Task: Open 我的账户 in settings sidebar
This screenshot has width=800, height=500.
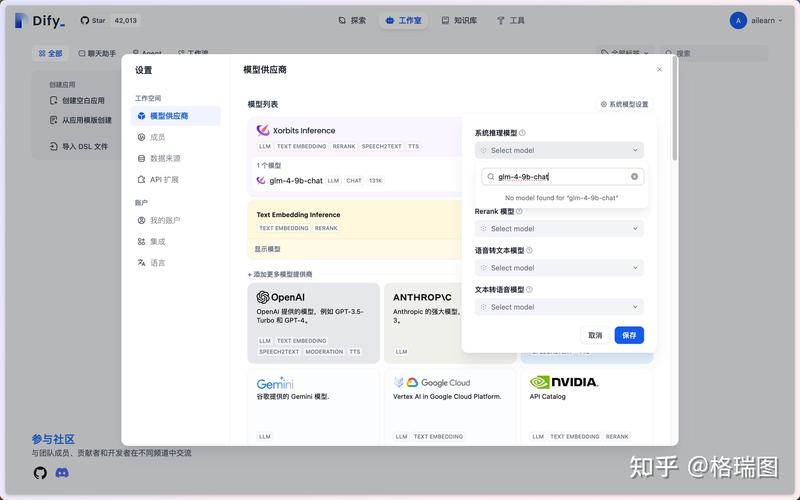Action: pyautogui.click(x=176, y=220)
